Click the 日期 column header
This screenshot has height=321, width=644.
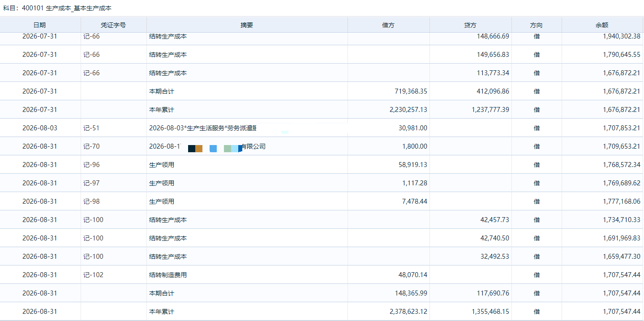(x=40, y=25)
